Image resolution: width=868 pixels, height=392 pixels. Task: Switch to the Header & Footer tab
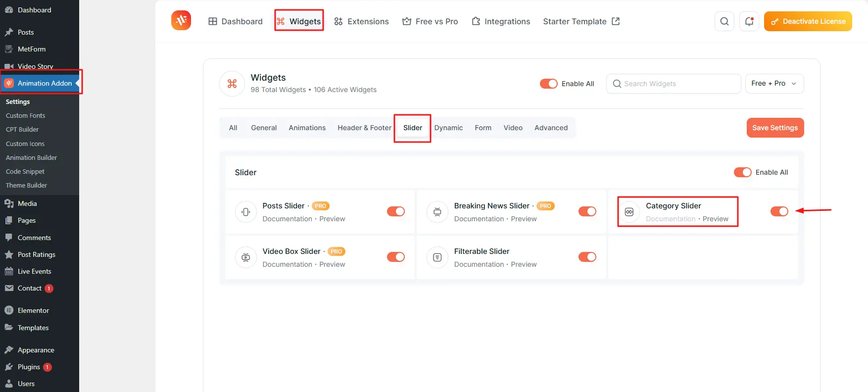click(x=364, y=128)
